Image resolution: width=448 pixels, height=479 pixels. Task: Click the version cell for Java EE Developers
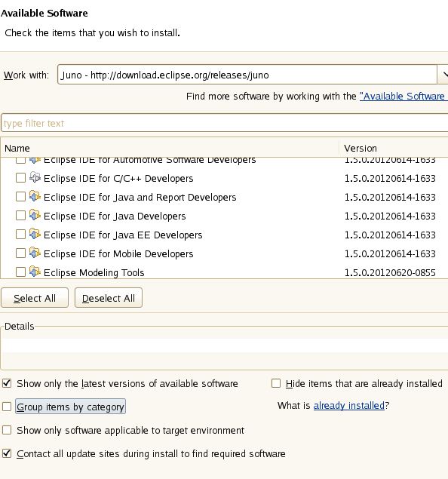(x=390, y=235)
